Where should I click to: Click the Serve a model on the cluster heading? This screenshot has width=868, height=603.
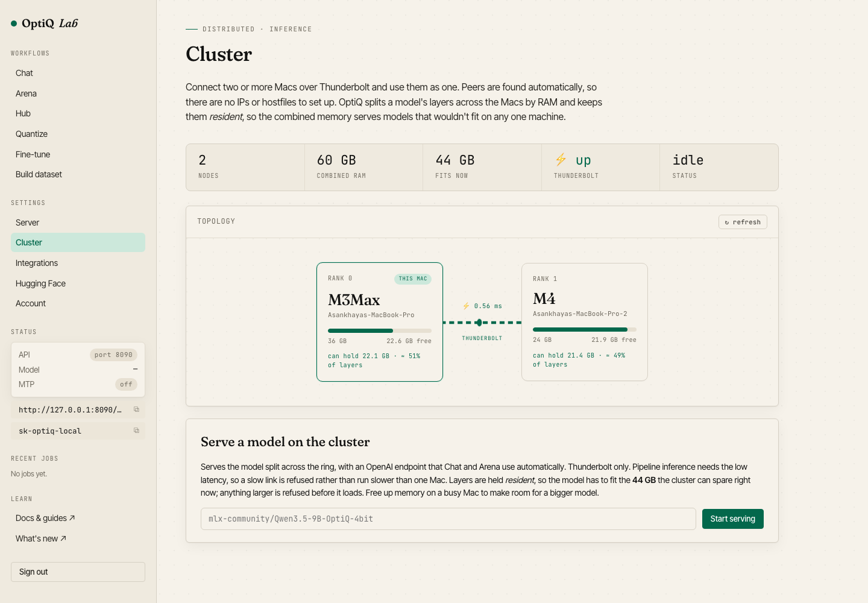point(285,442)
